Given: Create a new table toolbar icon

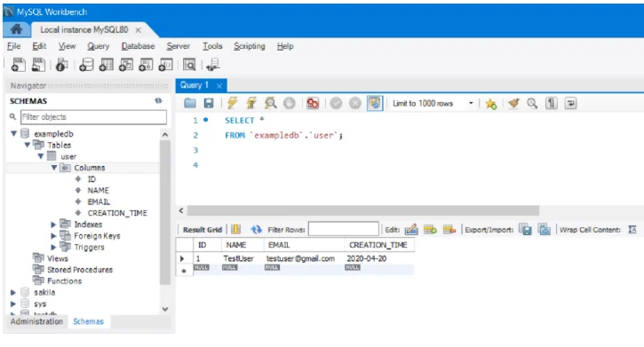Looking at the screenshot, I should 106,65.
